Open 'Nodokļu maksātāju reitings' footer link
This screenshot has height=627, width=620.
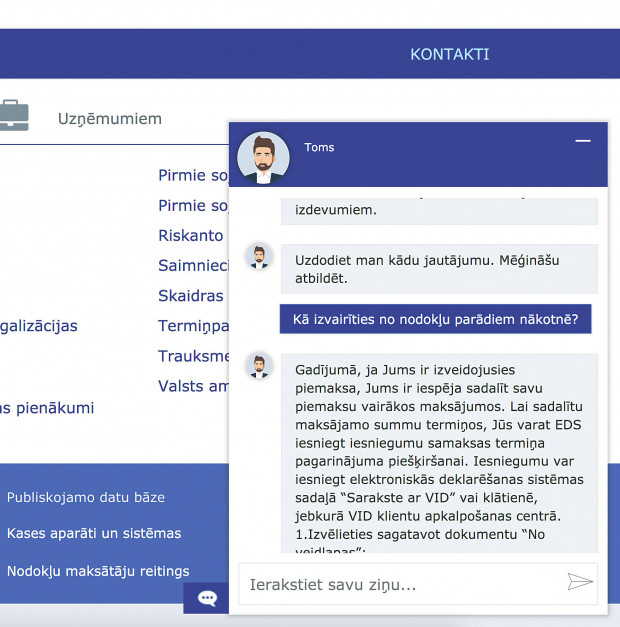98,571
